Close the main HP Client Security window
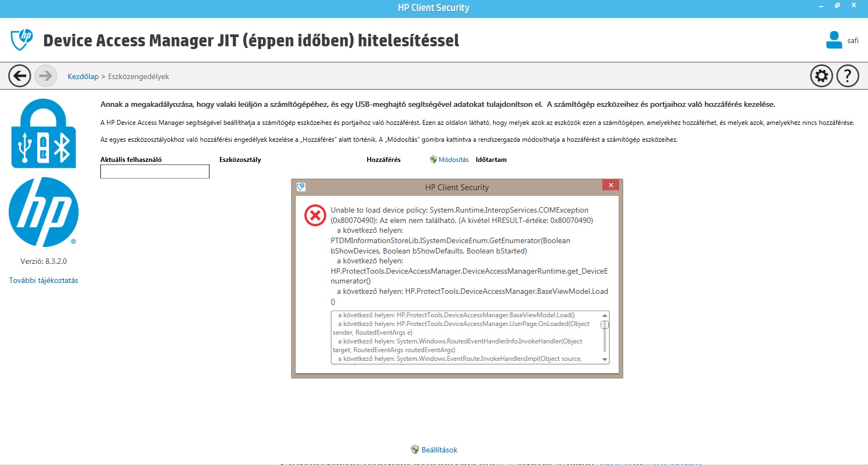Viewport: 868px width, 465px height. tap(854, 5)
